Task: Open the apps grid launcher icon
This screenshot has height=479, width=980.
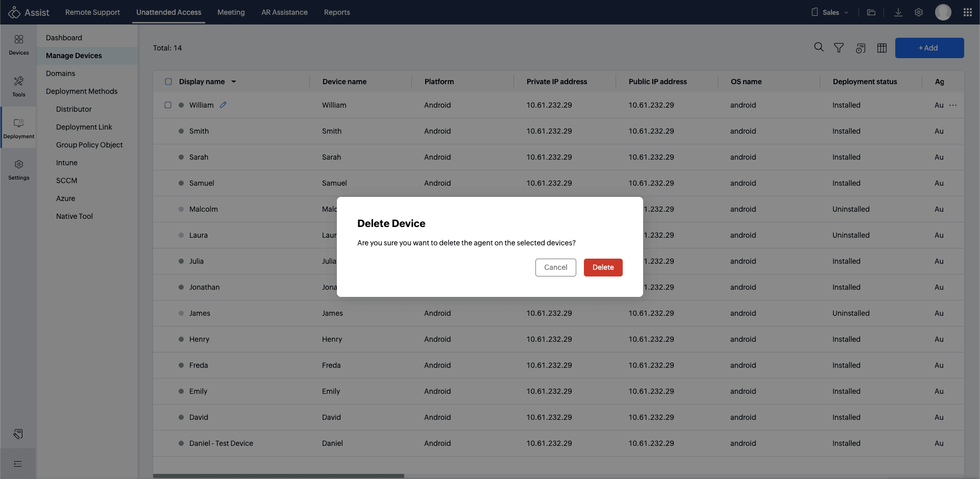Action: coord(967,12)
